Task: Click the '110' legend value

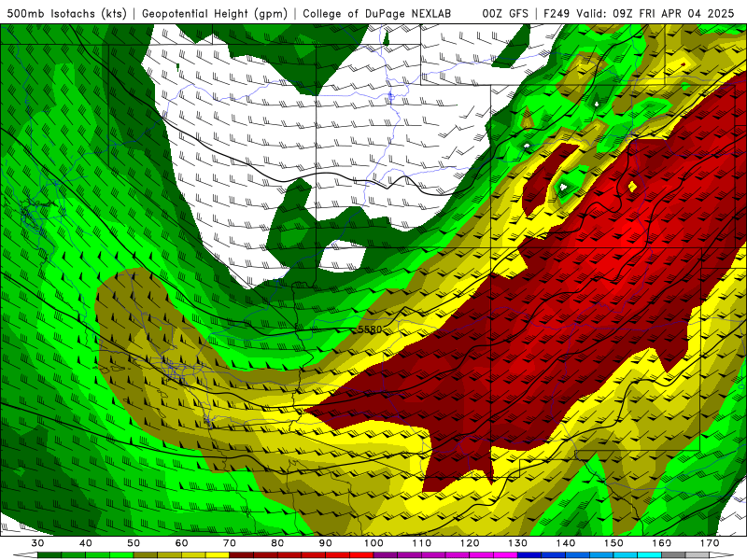Action: [422, 543]
